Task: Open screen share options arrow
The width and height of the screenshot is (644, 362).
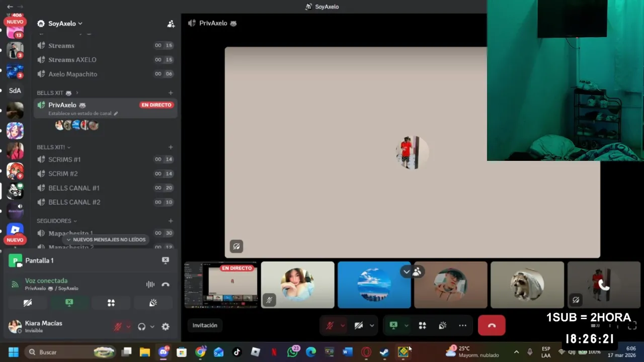Action: (406, 326)
